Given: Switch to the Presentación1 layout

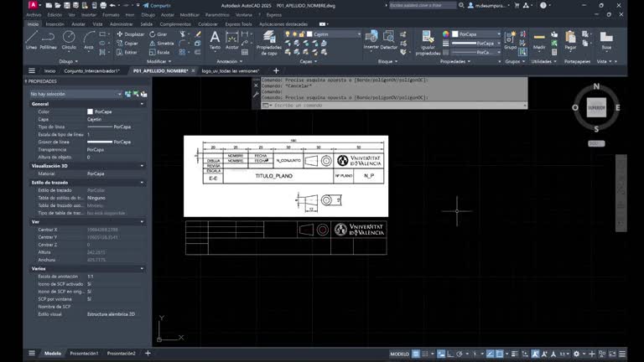Looking at the screenshot, I should click(x=84, y=354).
